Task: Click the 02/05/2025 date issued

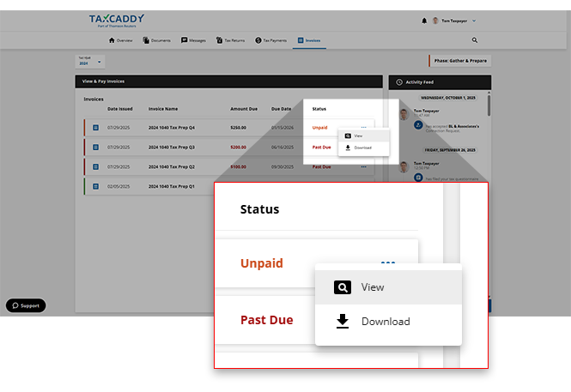Action: [x=118, y=186]
